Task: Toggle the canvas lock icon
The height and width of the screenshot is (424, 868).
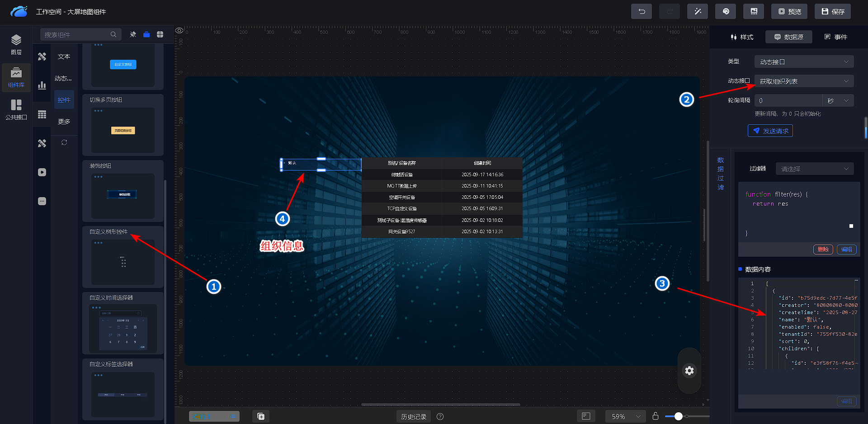Action: tap(656, 416)
